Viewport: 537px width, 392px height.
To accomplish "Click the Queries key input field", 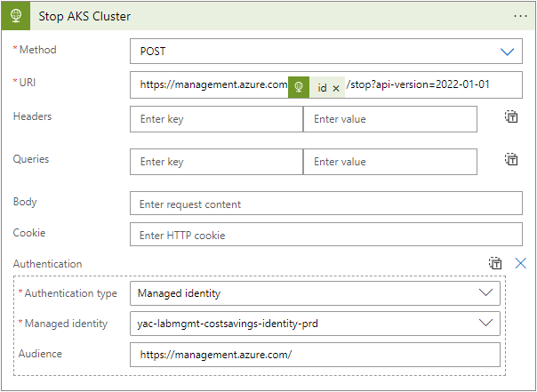I will point(216,162).
